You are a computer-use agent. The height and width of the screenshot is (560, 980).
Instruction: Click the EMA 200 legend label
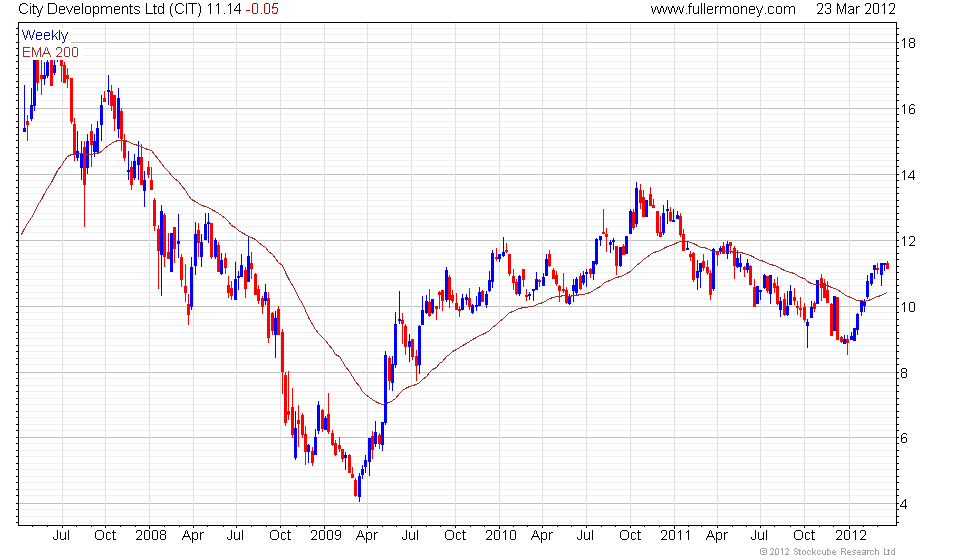click(x=50, y=52)
